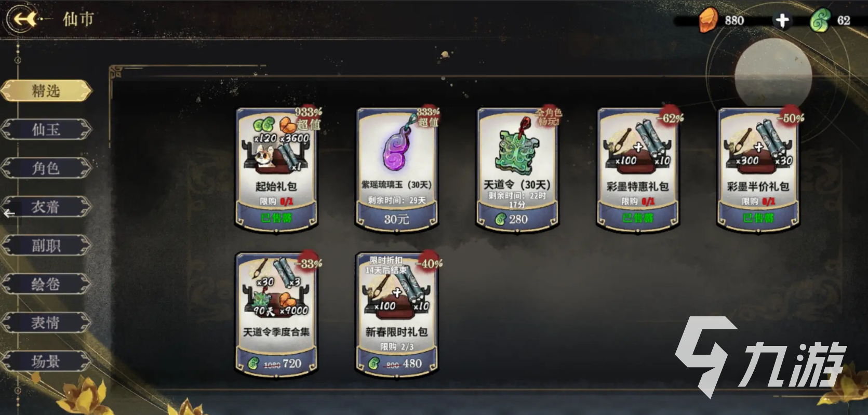Tap the orange gem currency icon
This screenshot has width=868, height=415.
pos(708,20)
